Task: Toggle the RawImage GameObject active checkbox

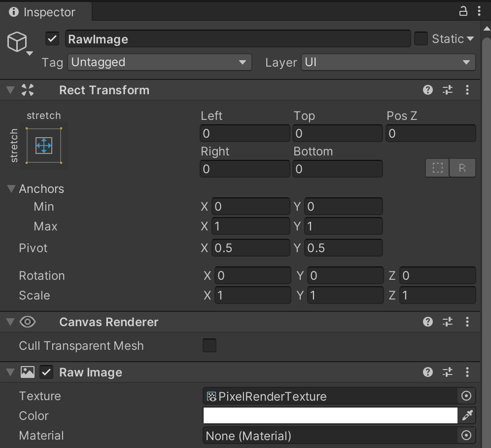Action: [x=52, y=39]
